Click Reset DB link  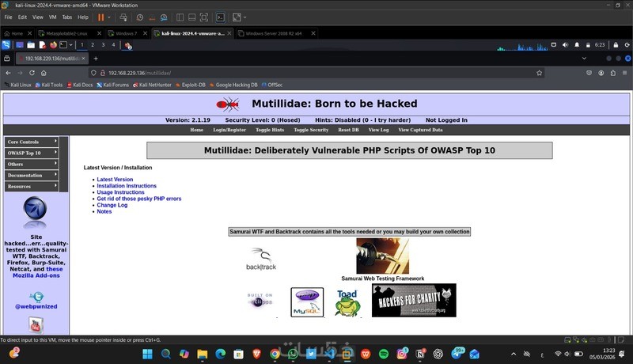pyautogui.click(x=348, y=130)
